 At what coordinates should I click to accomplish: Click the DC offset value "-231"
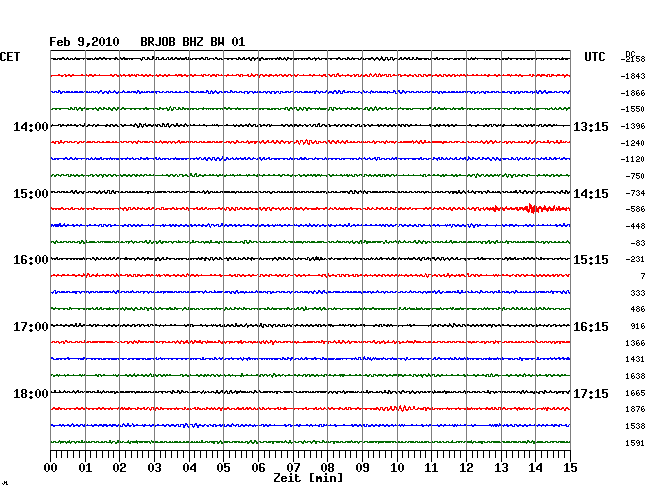point(635,259)
